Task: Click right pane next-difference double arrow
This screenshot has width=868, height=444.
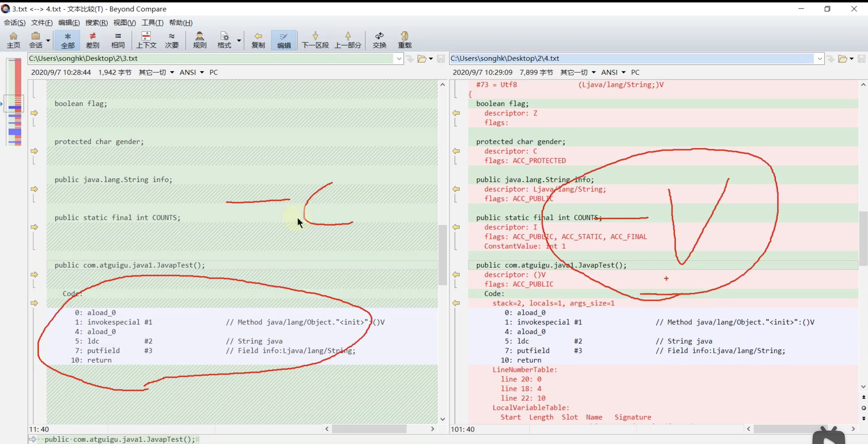Action: pos(863,418)
